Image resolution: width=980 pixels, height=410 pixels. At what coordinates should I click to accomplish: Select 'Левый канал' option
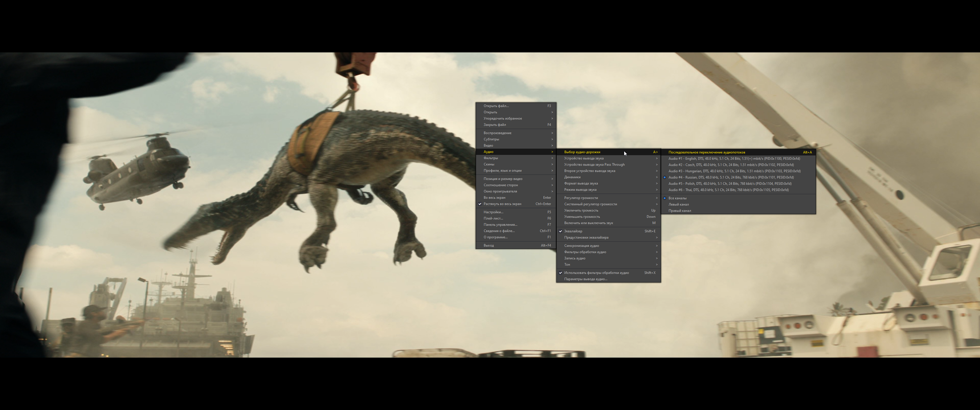coord(738,204)
